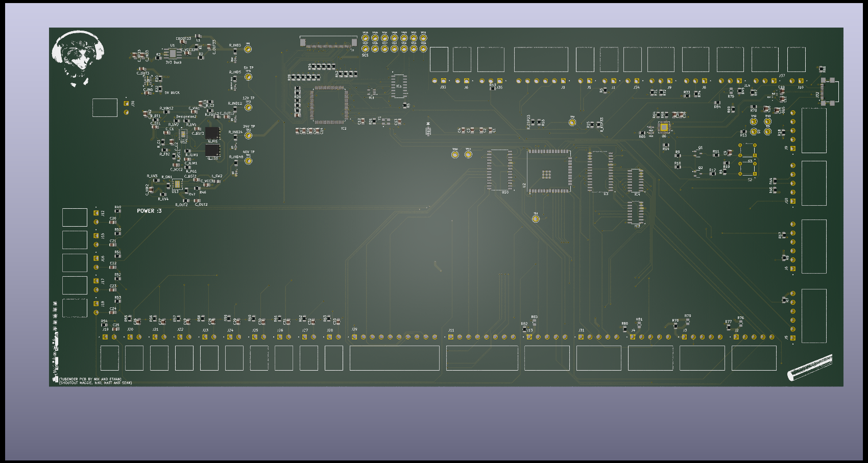Click the J34 connector label

point(636,87)
